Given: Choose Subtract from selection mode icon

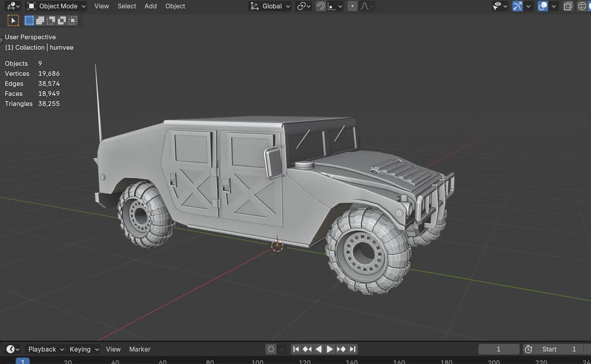Looking at the screenshot, I should (x=51, y=20).
